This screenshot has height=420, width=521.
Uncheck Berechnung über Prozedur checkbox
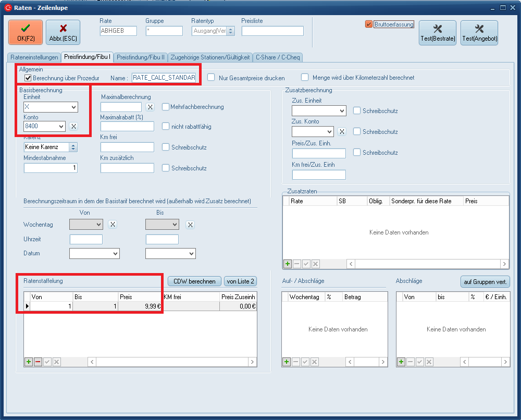tap(28, 78)
